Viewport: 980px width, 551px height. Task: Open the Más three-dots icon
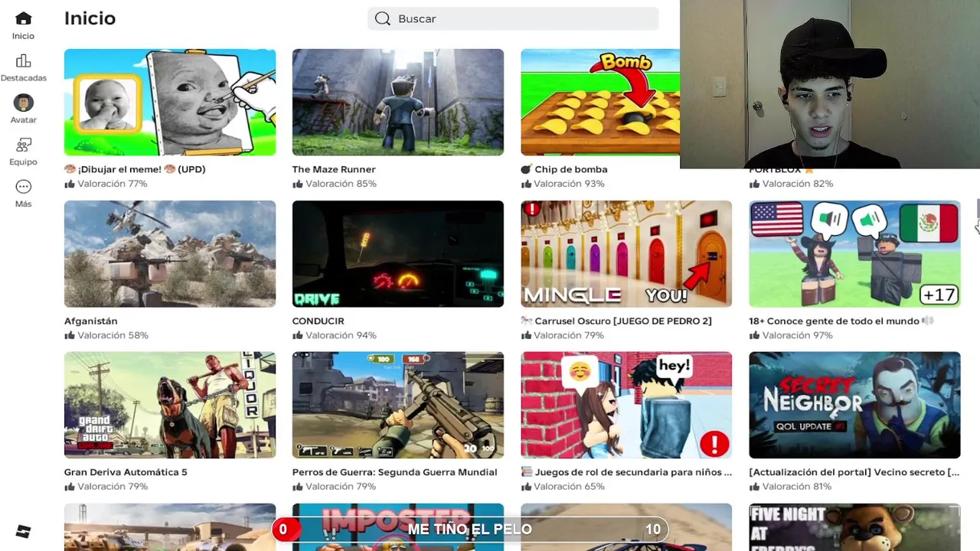point(23,187)
